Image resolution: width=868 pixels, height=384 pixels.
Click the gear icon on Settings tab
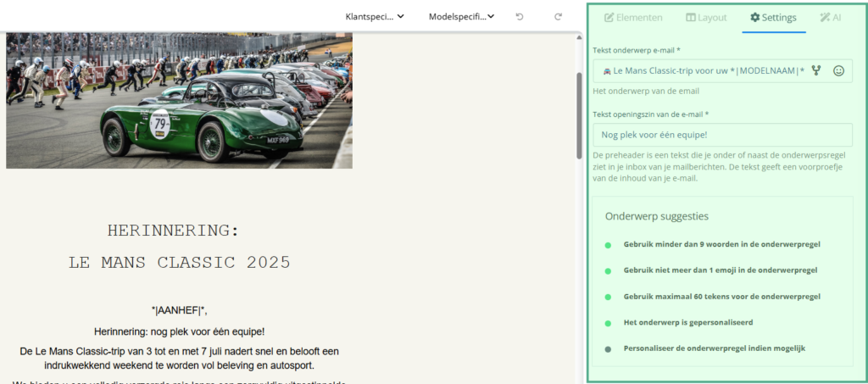pos(754,17)
